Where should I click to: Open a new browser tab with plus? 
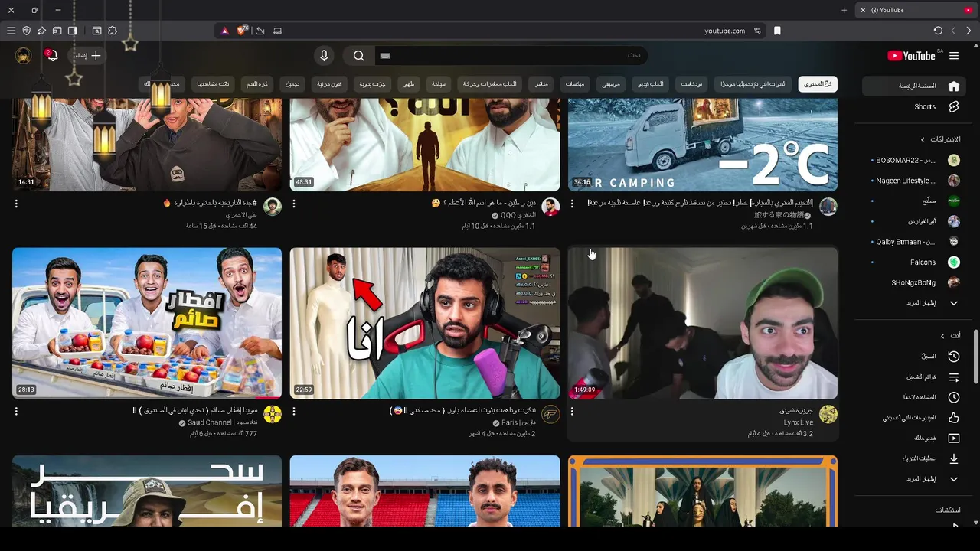(844, 10)
